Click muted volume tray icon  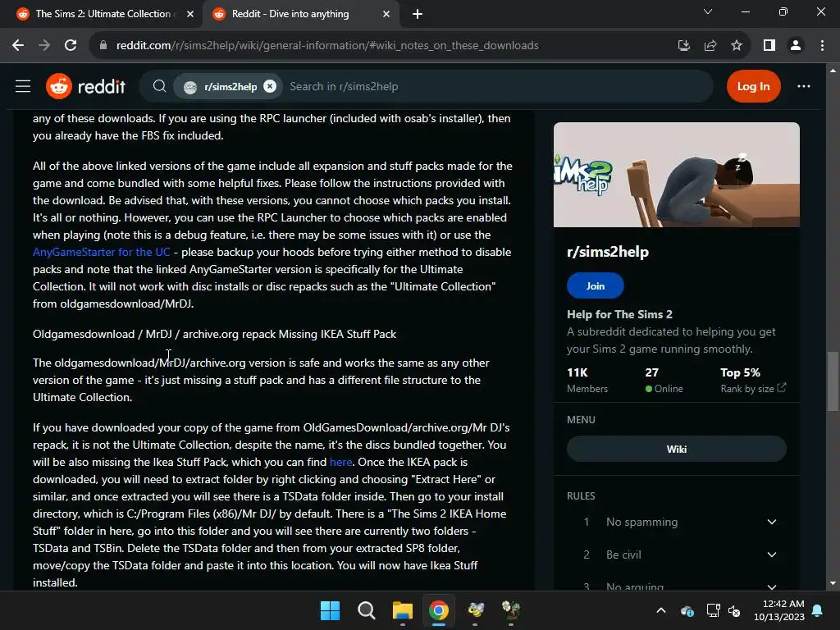pos(734,610)
